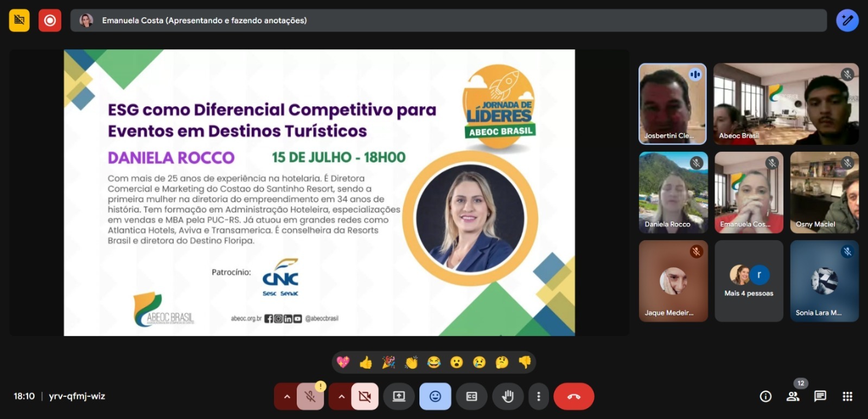This screenshot has width=868, height=419.
Task: Open the activities grid icon
Action: click(847, 397)
